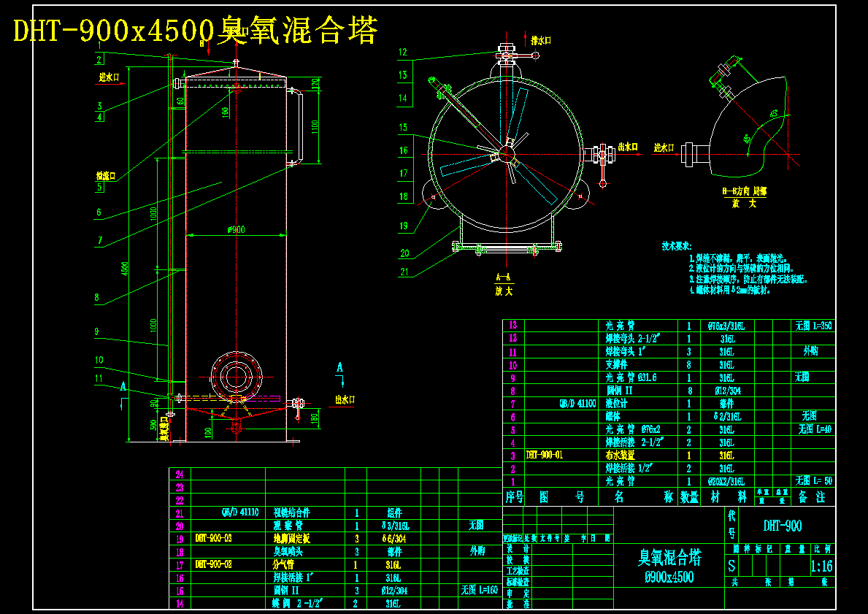Image resolution: width=868 pixels, height=614 pixels.
Task: Click the 'DHT-900' code in the title block
Action: (782, 526)
